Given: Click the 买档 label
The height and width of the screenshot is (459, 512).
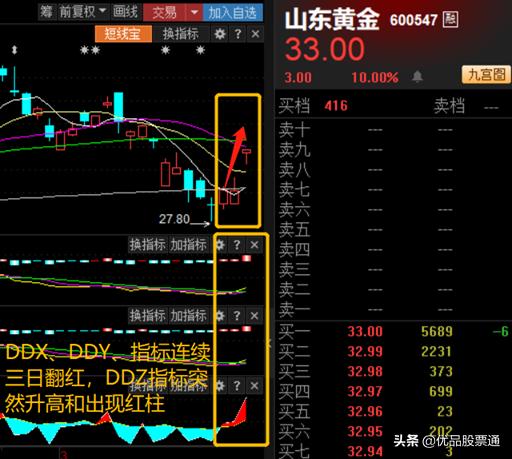Looking at the screenshot, I should pos(294,106).
